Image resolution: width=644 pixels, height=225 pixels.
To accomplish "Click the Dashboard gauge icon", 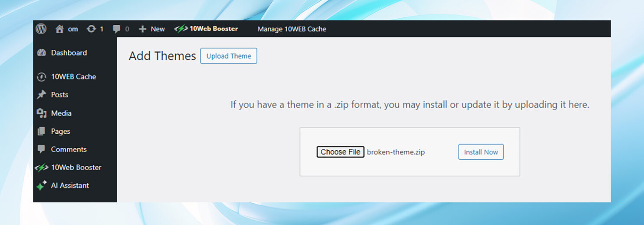I will pos(42,53).
